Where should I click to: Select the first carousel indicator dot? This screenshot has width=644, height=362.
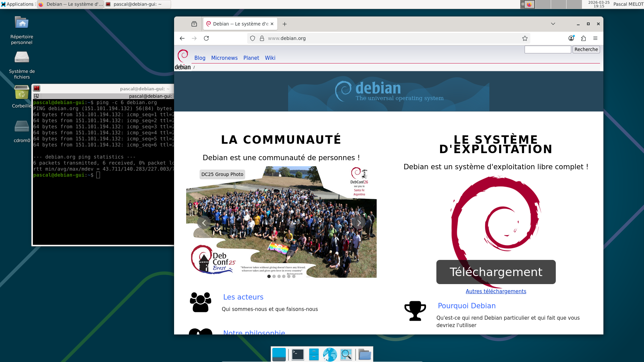coord(269,276)
